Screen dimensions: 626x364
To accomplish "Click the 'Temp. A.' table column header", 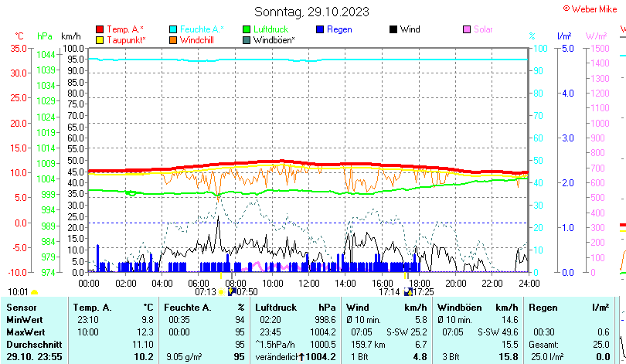I will tap(92, 308).
